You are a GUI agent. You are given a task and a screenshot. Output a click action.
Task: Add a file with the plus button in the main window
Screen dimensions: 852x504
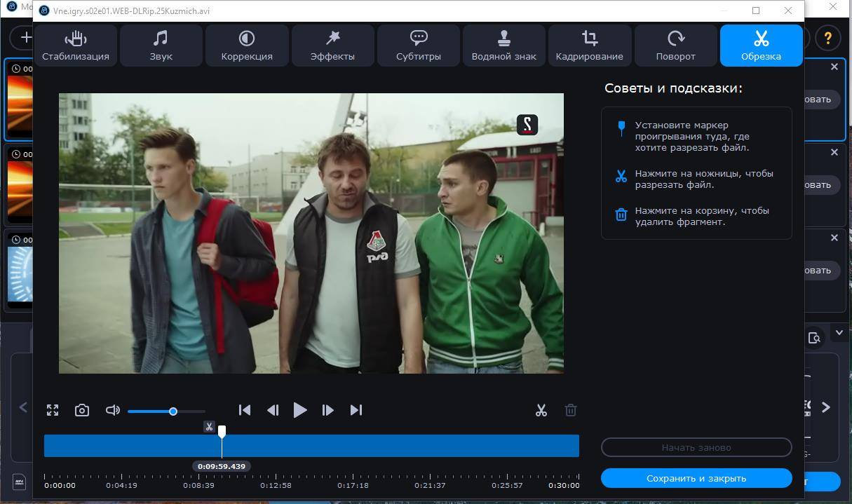coord(26,38)
